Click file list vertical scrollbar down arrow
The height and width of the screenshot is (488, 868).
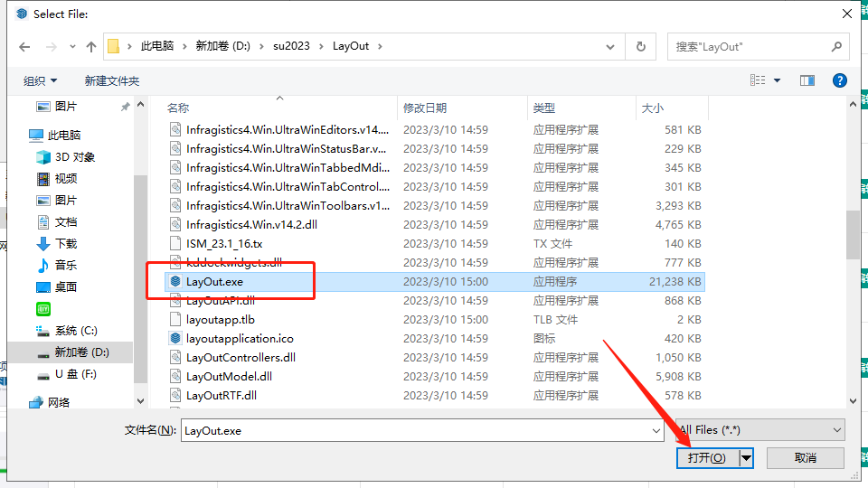(x=853, y=401)
